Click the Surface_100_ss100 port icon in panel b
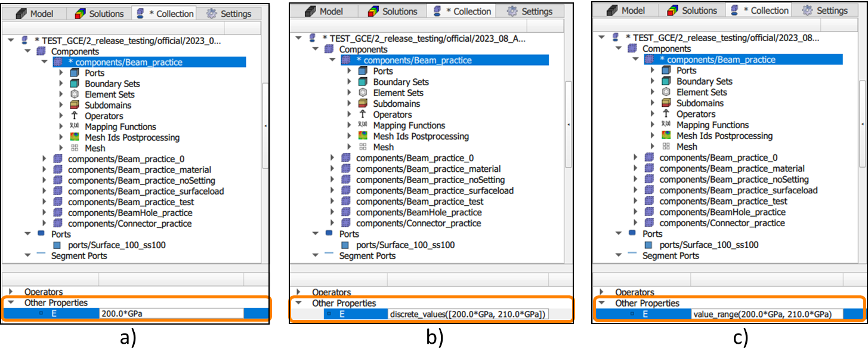Viewport: 868px width, 364px height. click(345, 245)
